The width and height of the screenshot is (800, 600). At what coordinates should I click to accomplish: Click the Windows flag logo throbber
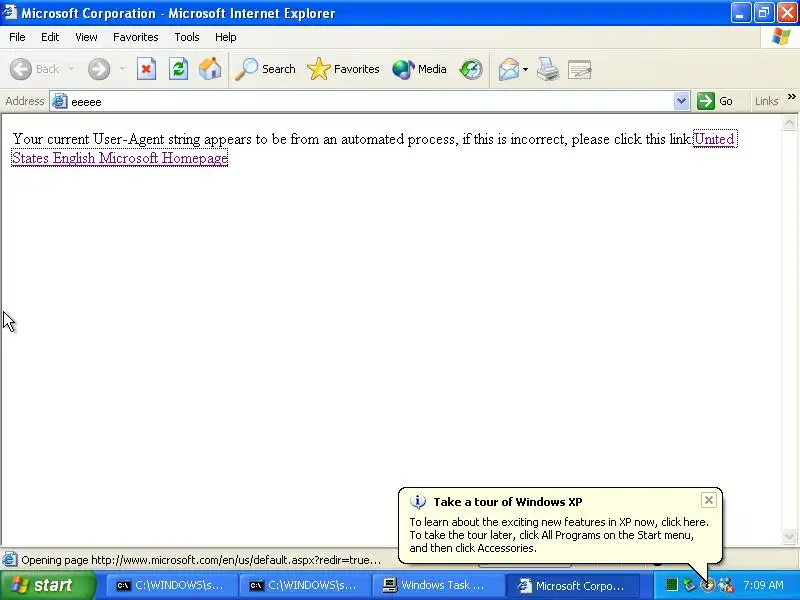pyautogui.click(x=781, y=37)
